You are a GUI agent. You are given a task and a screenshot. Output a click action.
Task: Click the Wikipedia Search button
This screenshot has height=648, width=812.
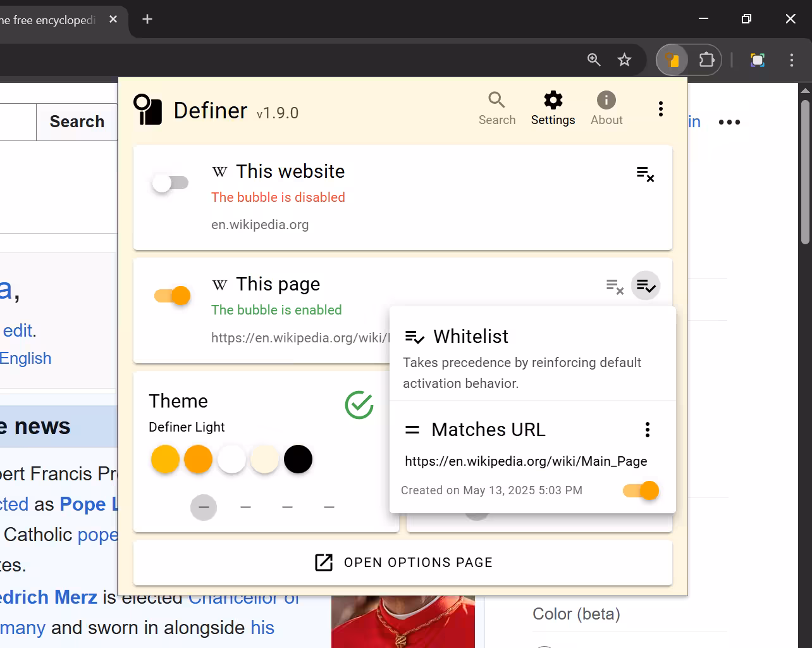click(77, 121)
